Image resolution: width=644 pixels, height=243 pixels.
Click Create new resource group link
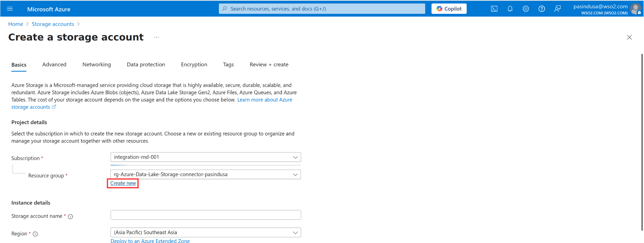(x=123, y=183)
